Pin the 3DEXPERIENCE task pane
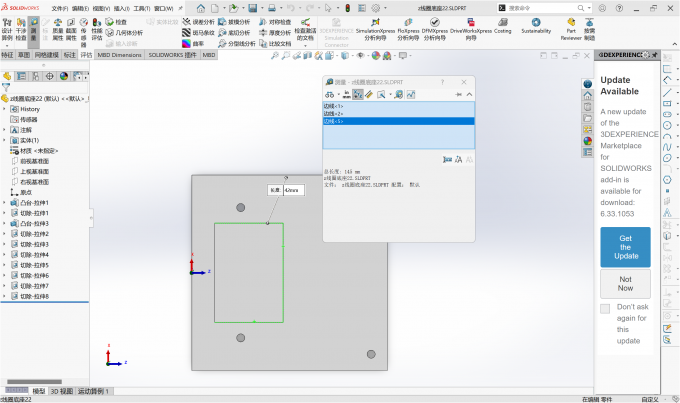Viewport: 680px width, 403px height. (x=654, y=55)
